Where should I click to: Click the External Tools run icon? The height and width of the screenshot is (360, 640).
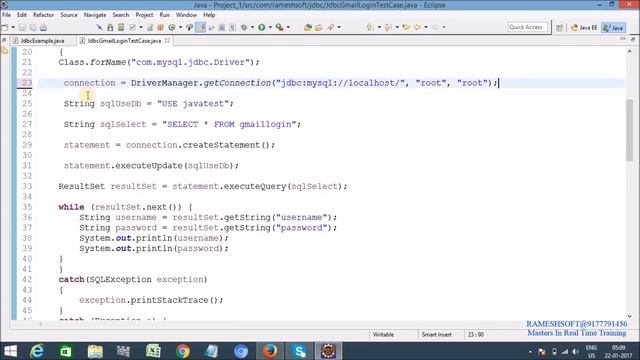(x=280, y=27)
